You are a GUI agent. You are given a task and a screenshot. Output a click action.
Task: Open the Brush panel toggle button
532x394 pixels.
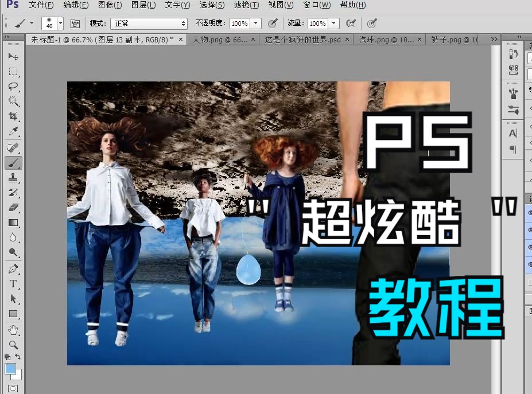point(75,24)
